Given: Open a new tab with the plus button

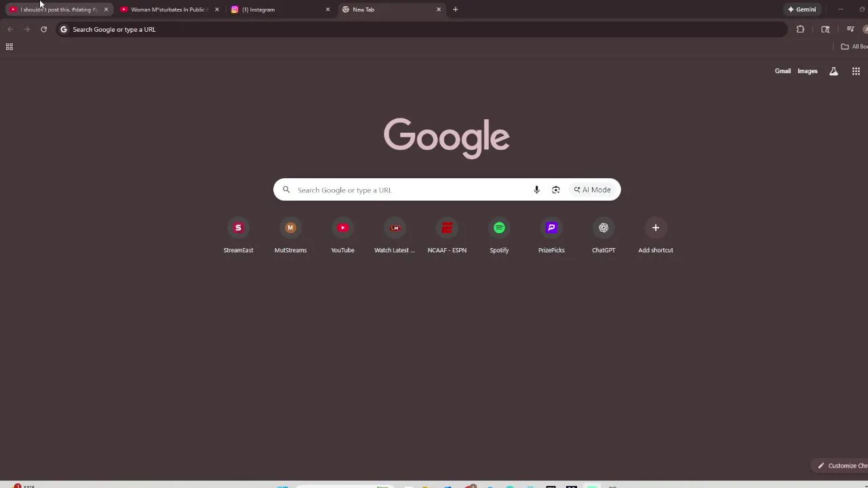Looking at the screenshot, I should coord(455,9).
